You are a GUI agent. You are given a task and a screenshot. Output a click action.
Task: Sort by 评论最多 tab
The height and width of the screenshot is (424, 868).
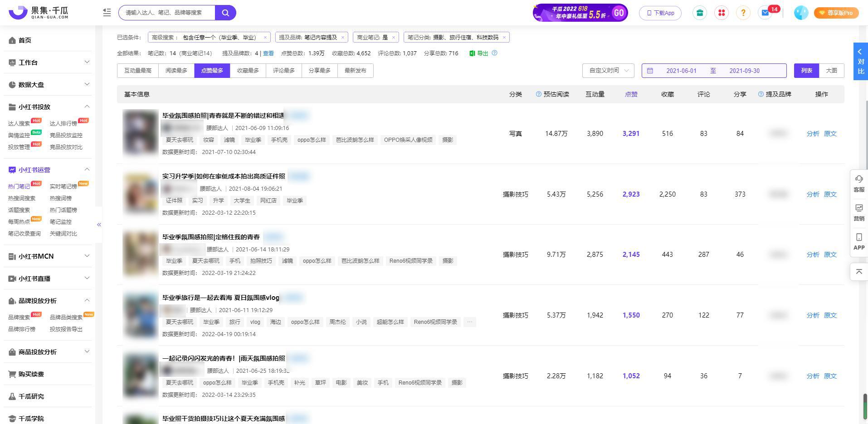pos(284,71)
